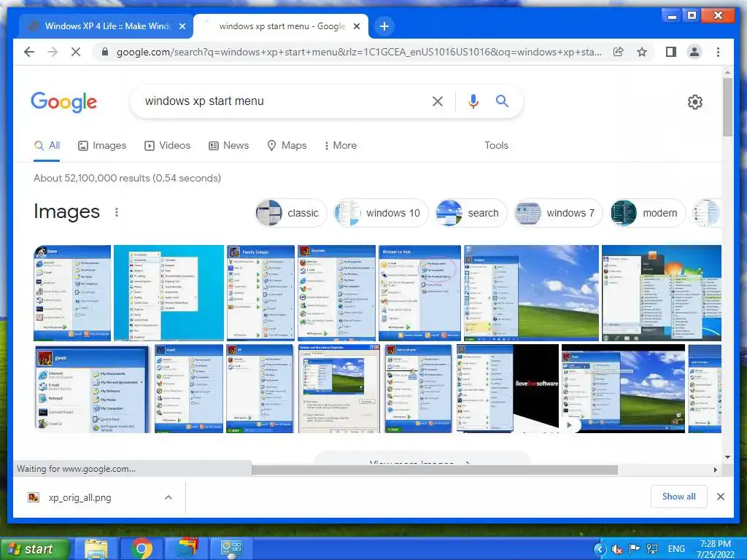Open the taskbar clock showing 7:28 PM
The height and width of the screenshot is (560, 747).
(x=715, y=549)
